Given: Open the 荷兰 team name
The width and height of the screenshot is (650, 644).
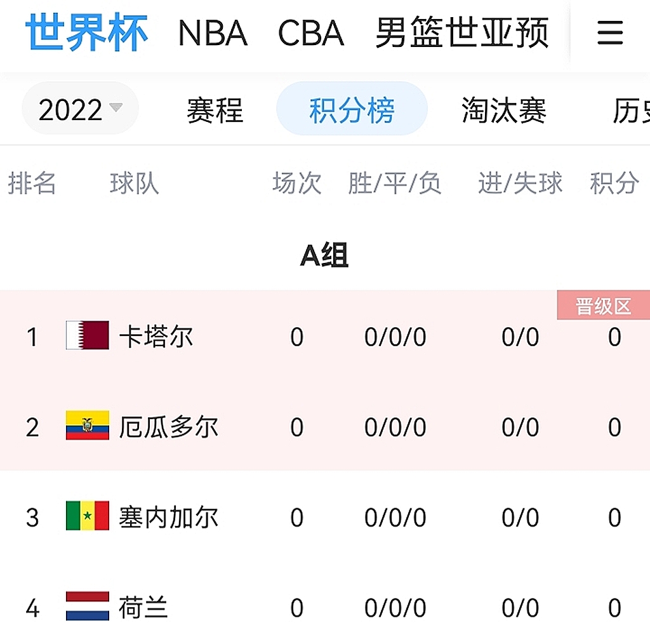Looking at the screenshot, I should tap(143, 607).
